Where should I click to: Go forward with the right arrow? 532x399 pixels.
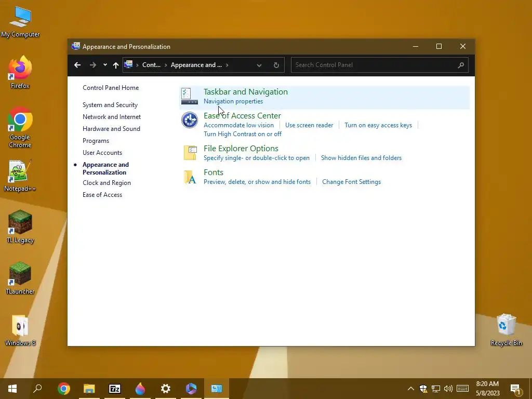[x=92, y=65]
